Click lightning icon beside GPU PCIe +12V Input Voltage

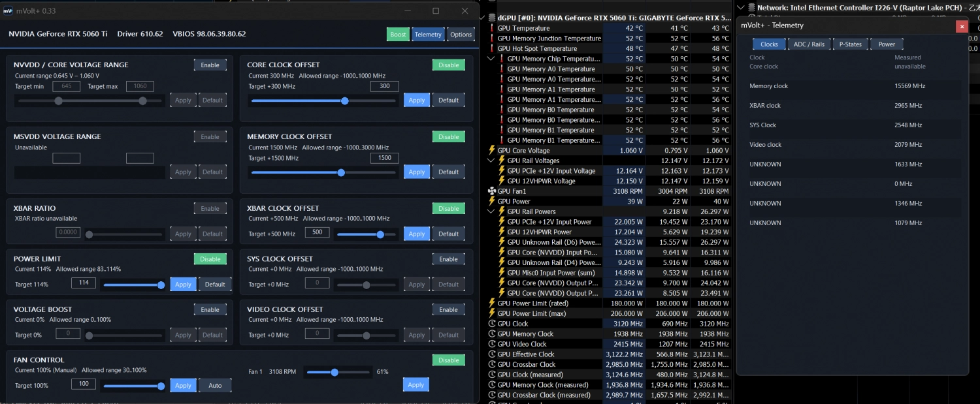502,171
